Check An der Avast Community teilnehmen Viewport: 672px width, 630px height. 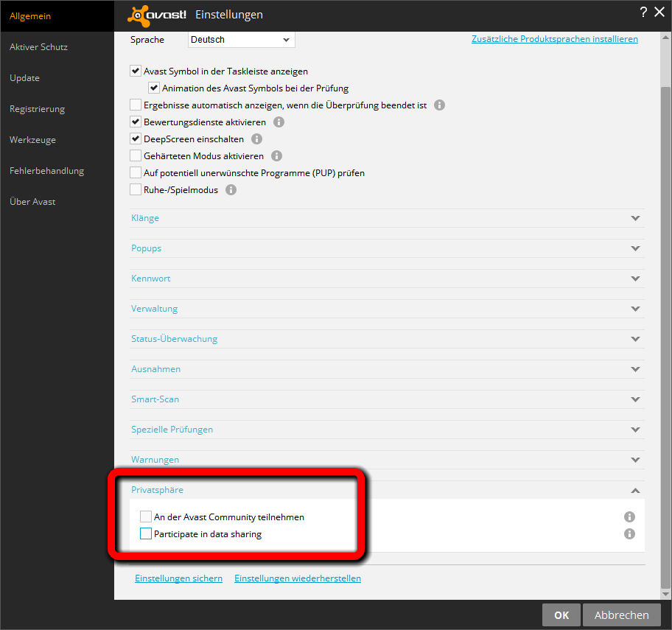click(x=146, y=517)
